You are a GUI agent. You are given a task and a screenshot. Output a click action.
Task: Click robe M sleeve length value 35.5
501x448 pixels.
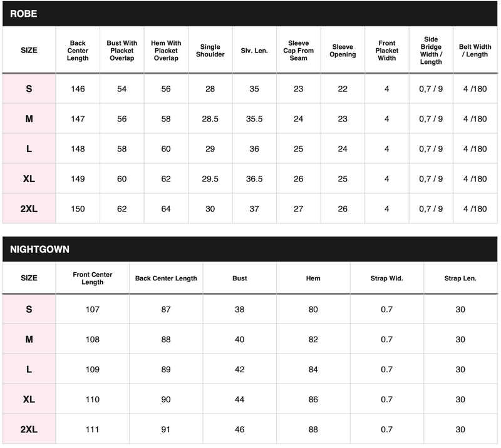pyautogui.click(x=254, y=119)
